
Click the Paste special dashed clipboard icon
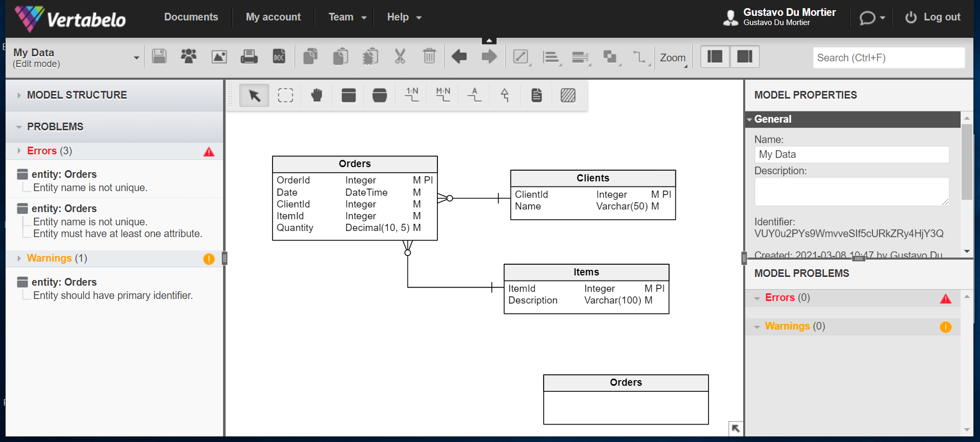[371, 56]
